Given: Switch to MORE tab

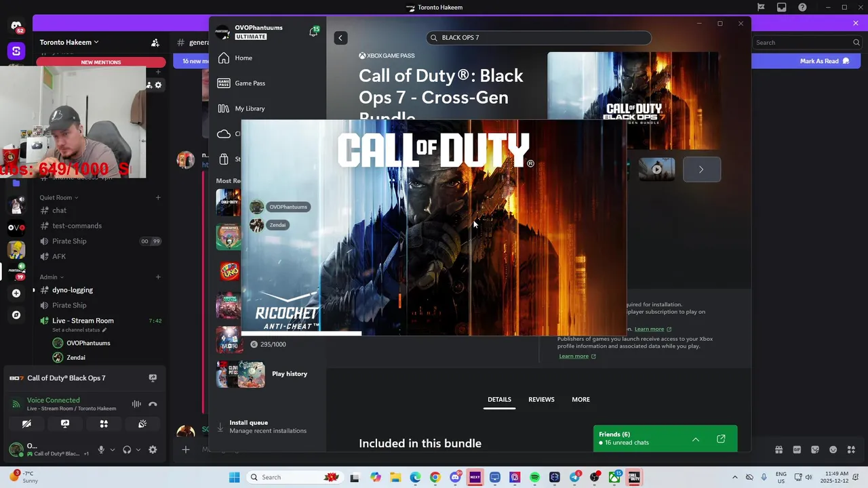Looking at the screenshot, I should 580,400.
